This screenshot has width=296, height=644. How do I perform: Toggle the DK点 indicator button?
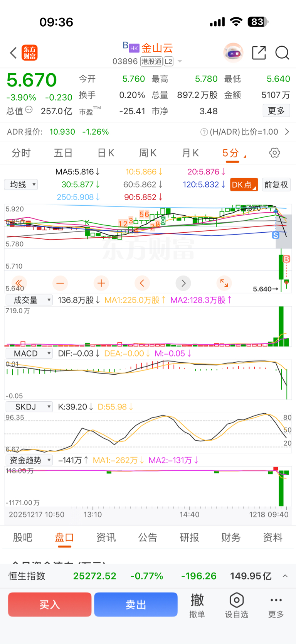pos(244,185)
